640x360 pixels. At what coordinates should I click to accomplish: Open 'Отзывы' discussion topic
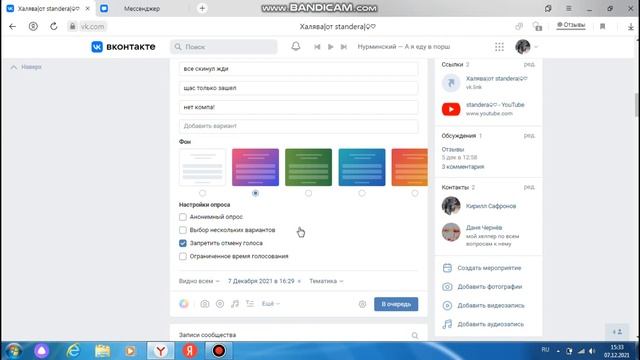pyautogui.click(x=453, y=149)
